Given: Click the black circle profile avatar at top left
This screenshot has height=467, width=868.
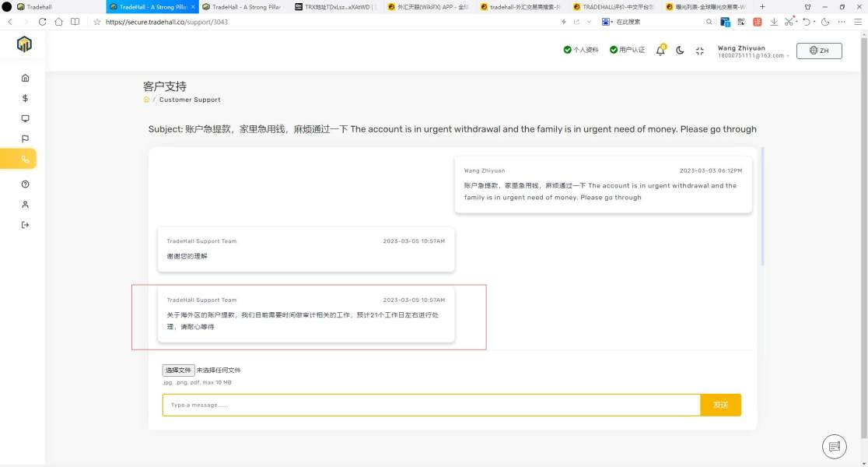Looking at the screenshot, I should [7, 7].
